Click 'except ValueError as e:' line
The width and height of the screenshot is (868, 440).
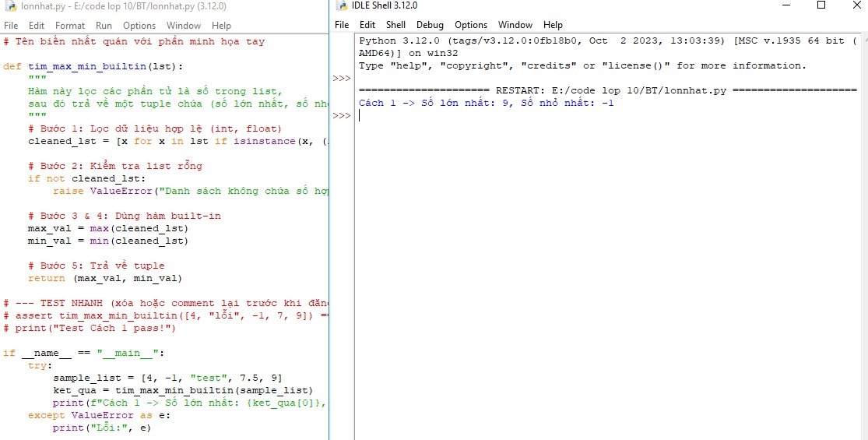tap(100, 415)
